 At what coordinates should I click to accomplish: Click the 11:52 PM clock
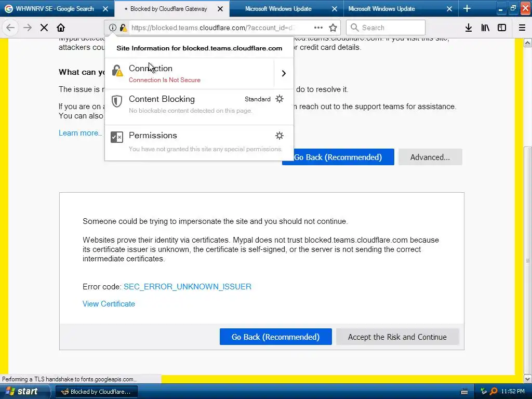coord(513,391)
